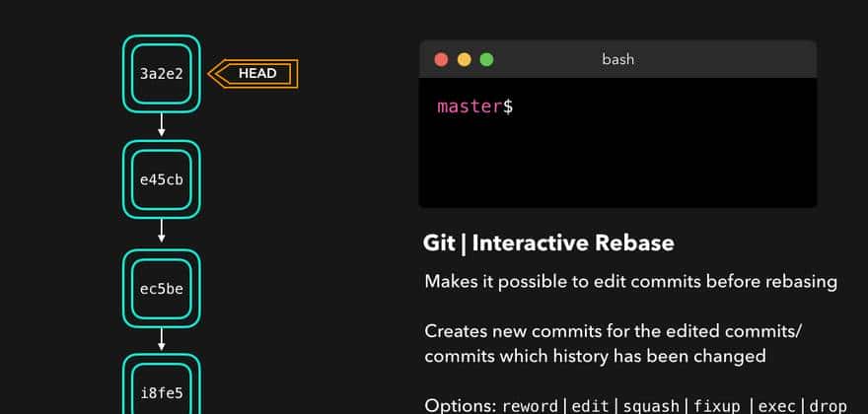Viewport: 868px width, 414px height.
Task: Click the 3a2e2 commit node
Action: [x=162, y=74]
